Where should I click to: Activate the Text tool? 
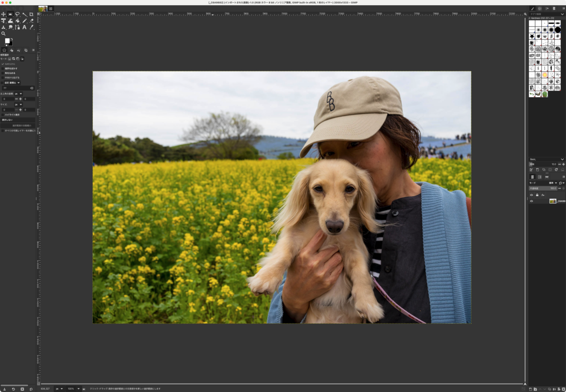click(x=25, y=27)
